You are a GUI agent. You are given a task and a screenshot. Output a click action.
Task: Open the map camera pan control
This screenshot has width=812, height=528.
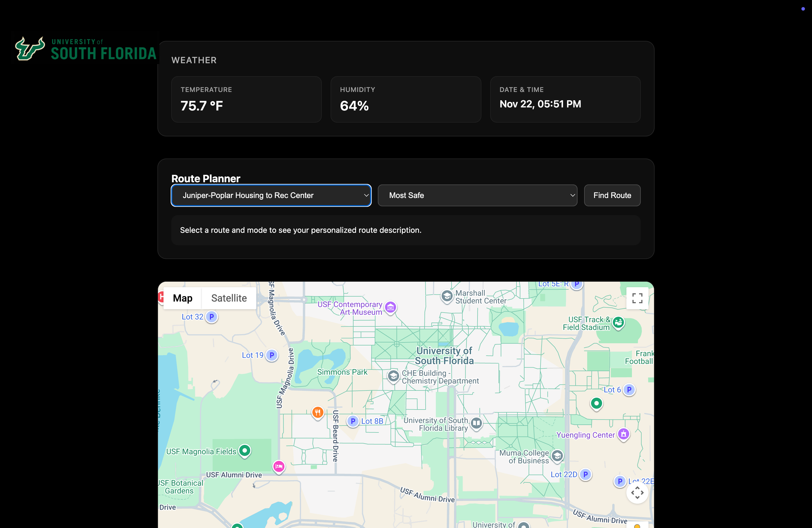tap(637, 493)
